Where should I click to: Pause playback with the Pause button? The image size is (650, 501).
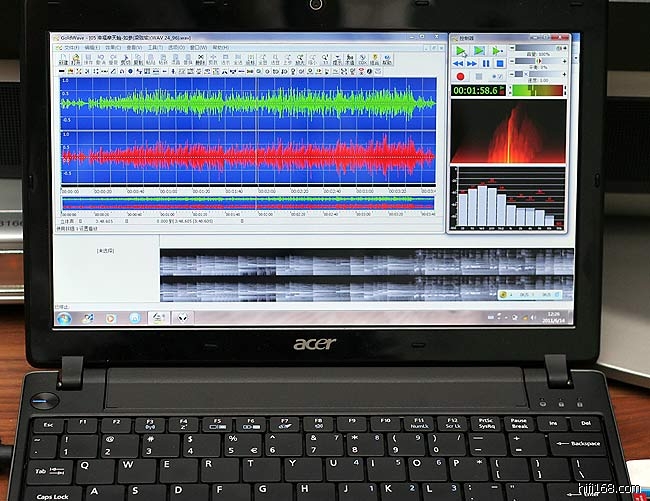[x=486, y=63]
